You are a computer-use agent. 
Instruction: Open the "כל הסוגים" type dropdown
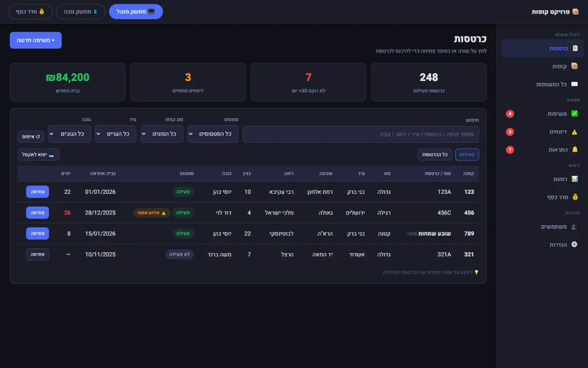pyautogui.click(x=162, y=134)
